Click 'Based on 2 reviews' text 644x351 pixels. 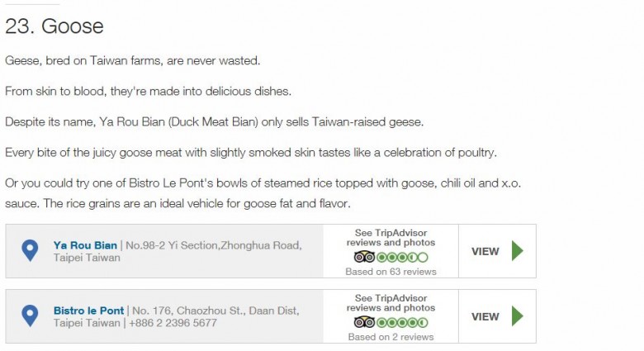tap(391, 337)
